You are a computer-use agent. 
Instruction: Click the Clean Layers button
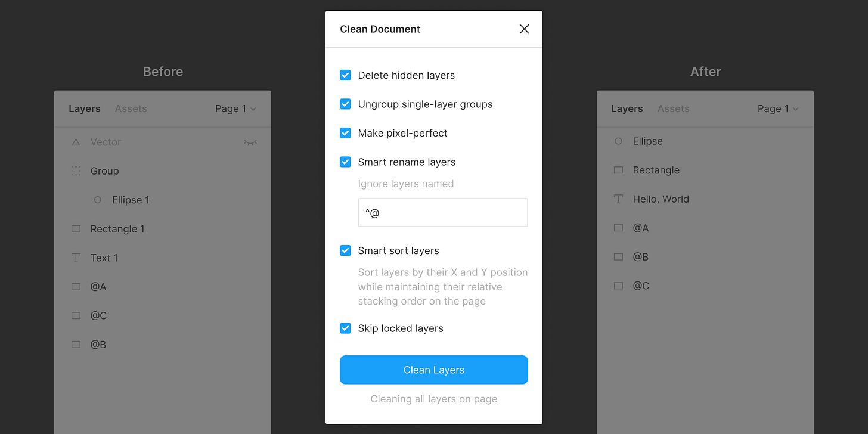pos(434,370)
